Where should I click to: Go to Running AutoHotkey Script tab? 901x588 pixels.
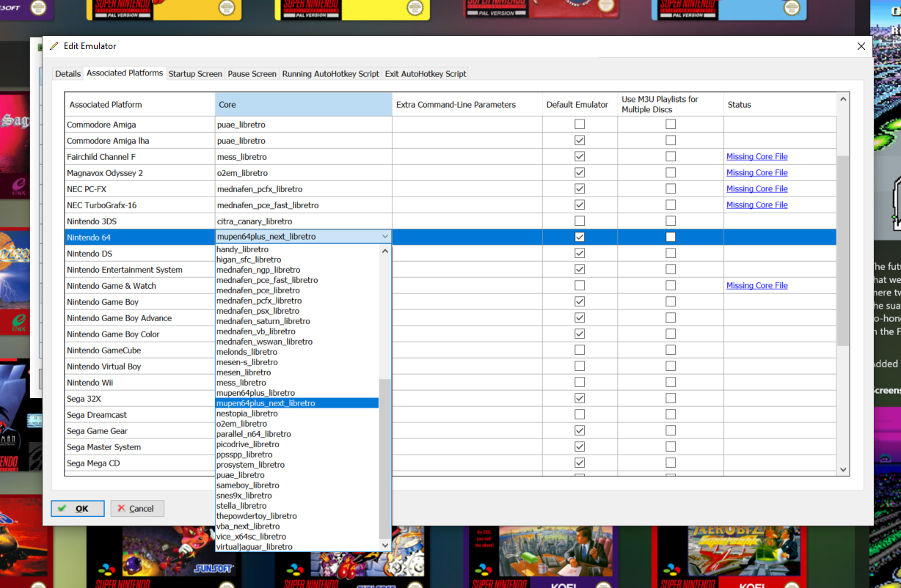(x=330, y=74)
